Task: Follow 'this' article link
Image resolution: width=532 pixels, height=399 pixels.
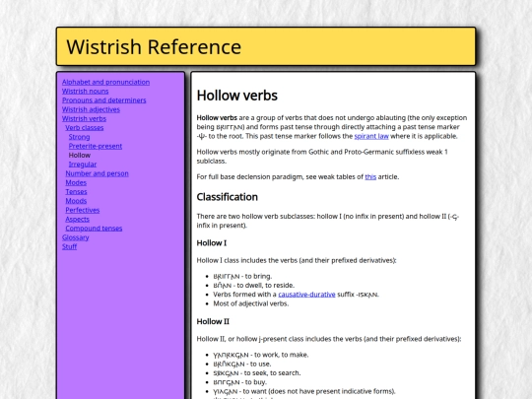Action: point(370,177)
